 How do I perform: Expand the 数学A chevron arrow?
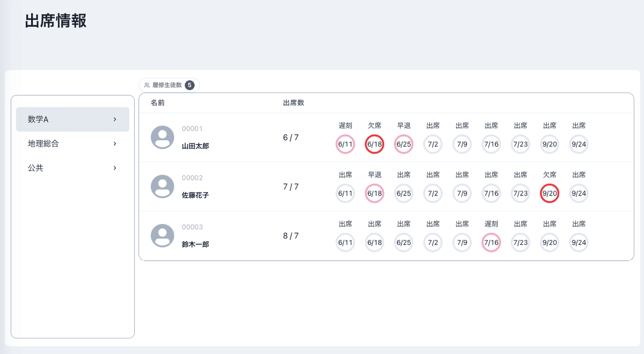tap(115, 119)
